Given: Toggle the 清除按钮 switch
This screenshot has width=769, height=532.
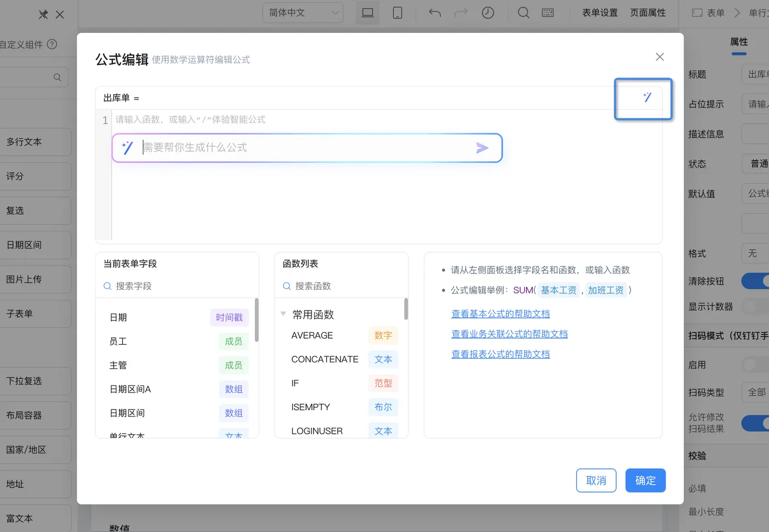Looking at the screenshot, I should click(x=756, y=281).
